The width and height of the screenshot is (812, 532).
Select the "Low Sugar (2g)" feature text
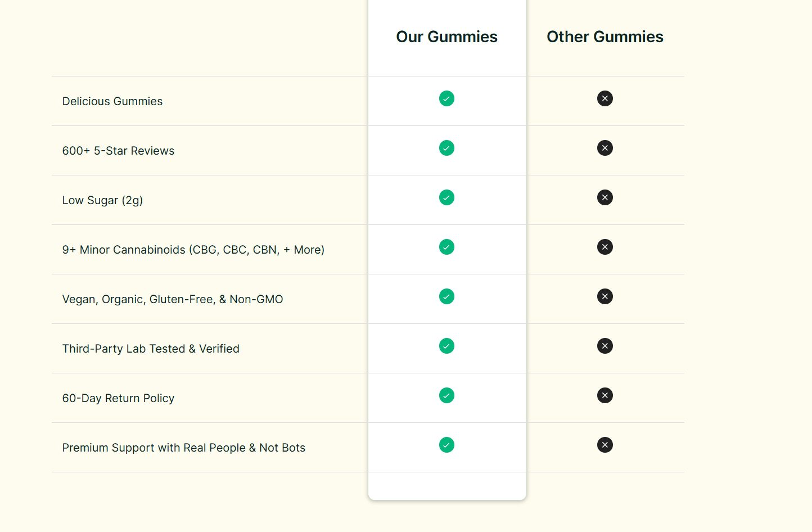[x=102, y=200]
